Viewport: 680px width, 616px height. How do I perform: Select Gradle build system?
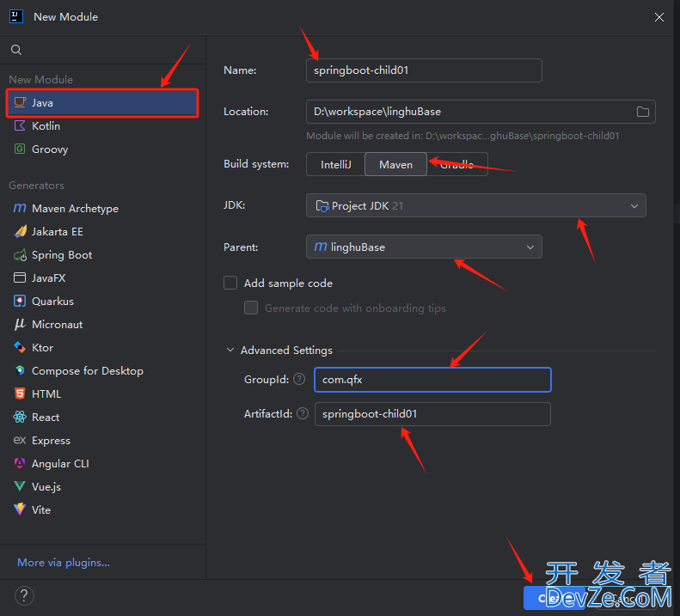[457, 164]
